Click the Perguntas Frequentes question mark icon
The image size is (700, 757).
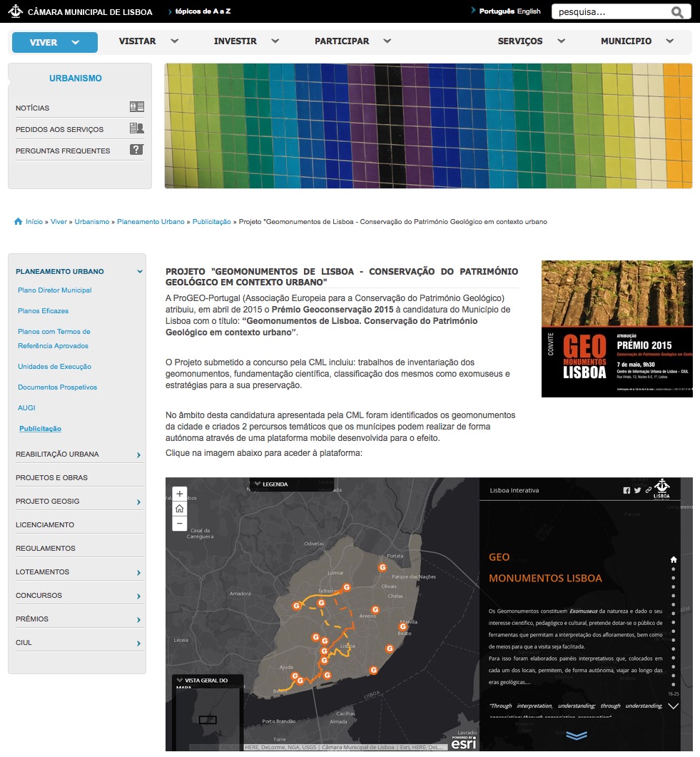coord(136,150)
